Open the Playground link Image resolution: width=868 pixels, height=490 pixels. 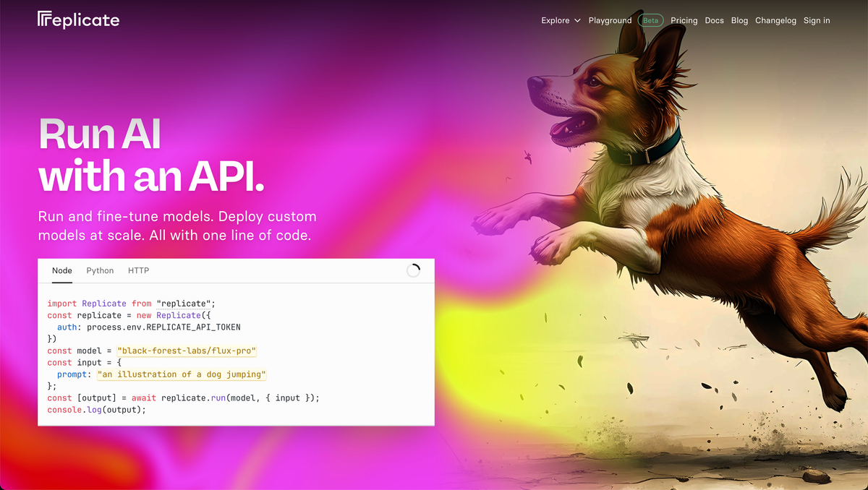610,20
